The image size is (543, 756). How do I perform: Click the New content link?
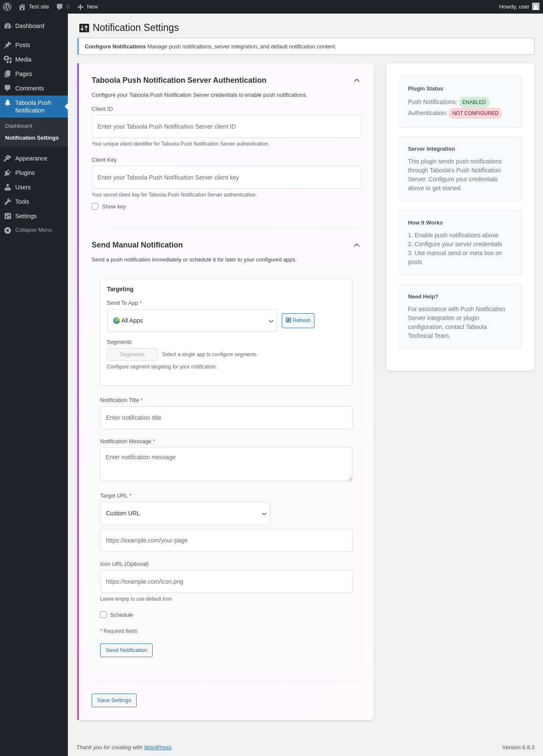88,7
